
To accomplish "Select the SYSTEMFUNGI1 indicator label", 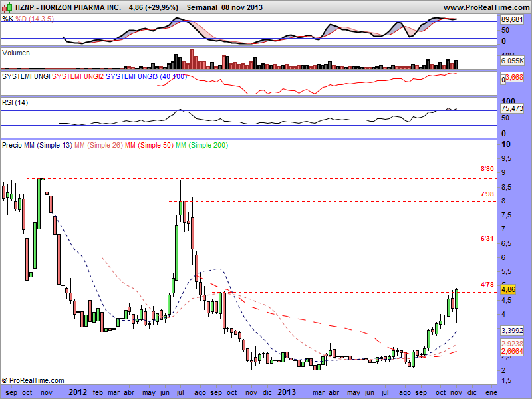I will [x=27, y=77].
